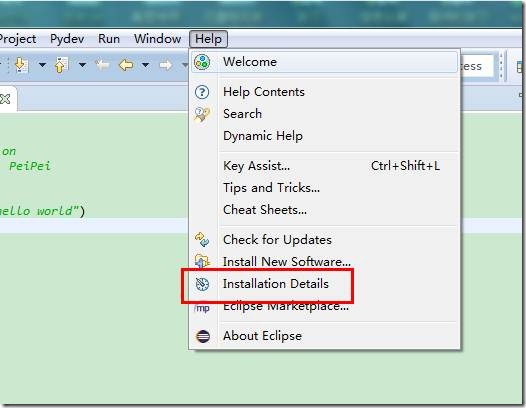Viewport: 526px width, 408px height.
Task: Click the Install New Software icon
Action: 202,261
